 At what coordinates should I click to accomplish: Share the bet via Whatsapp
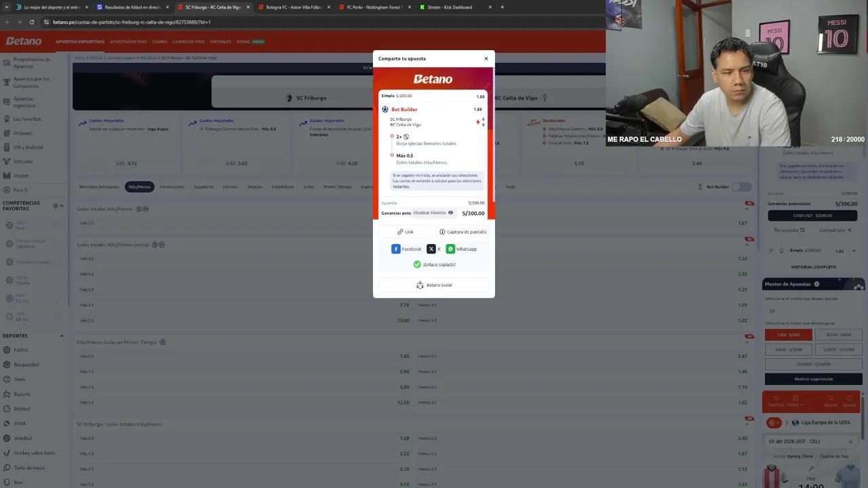click(x=461, y=249)
